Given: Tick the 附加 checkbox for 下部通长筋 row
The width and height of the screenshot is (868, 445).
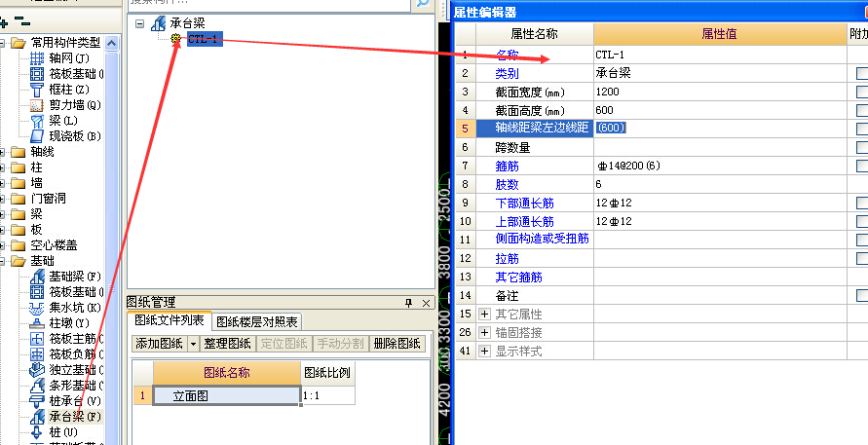Looking at the screenshot, I should 862,204.
